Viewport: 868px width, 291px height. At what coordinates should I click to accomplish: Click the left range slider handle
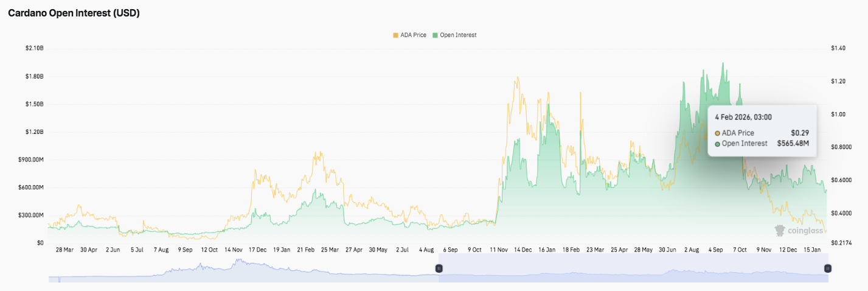coord(439,268)
